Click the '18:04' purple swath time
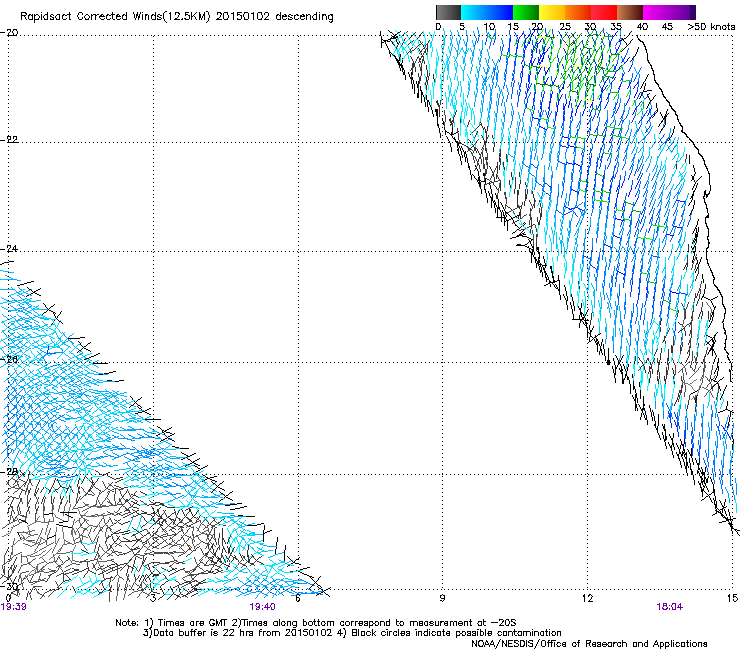Viewport: 740px width, 650px height. point(669,607)
